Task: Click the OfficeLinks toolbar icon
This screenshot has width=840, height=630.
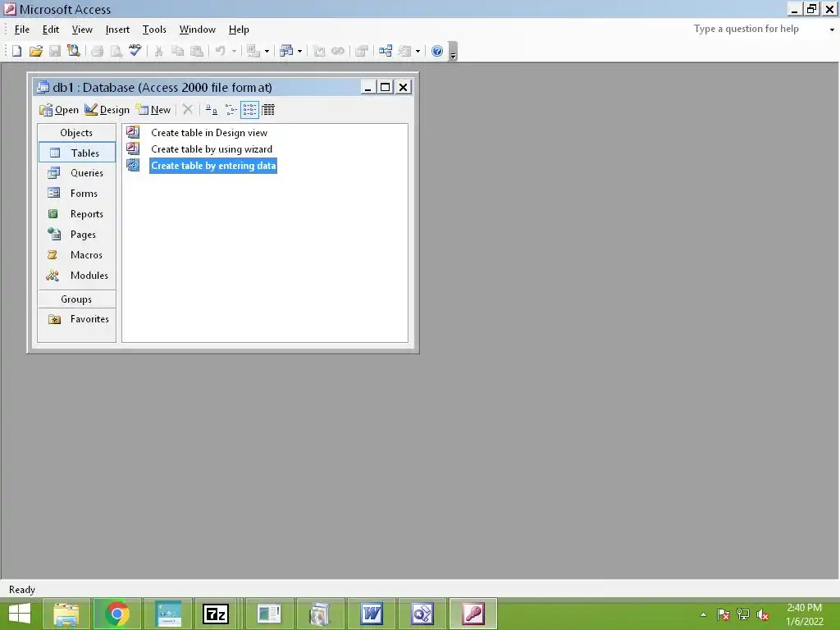Action: point(253,51)
